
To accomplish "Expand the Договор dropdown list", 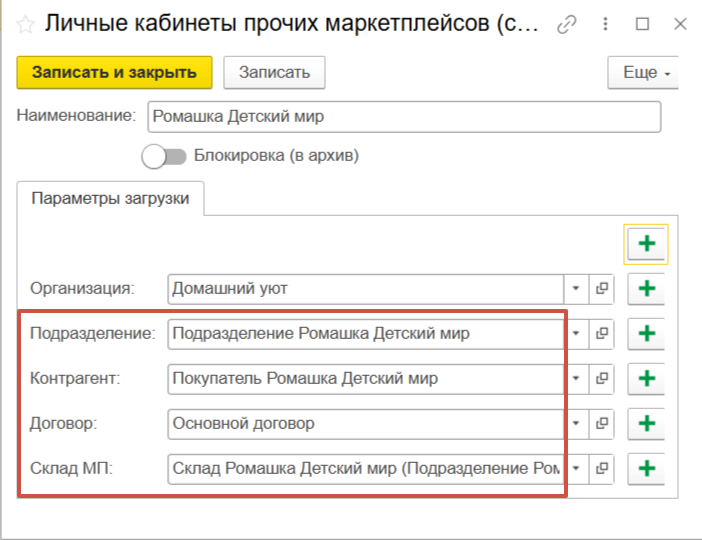I will click(576, 424).
